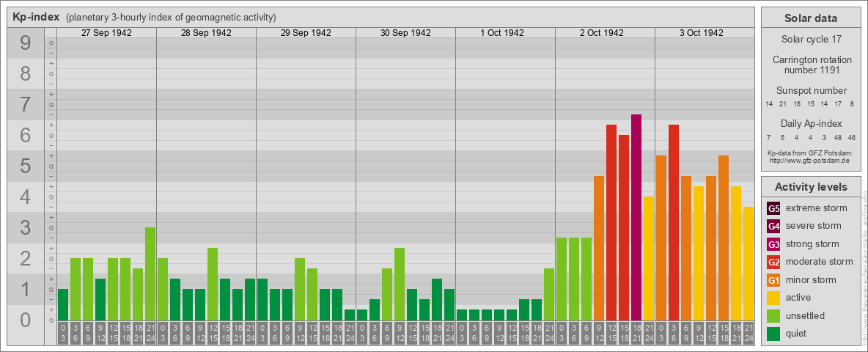Click the 'extreme storm' legend label
The height and width of the screenshot is (352, 868).
pyautogui.click(x=817, y=208)
